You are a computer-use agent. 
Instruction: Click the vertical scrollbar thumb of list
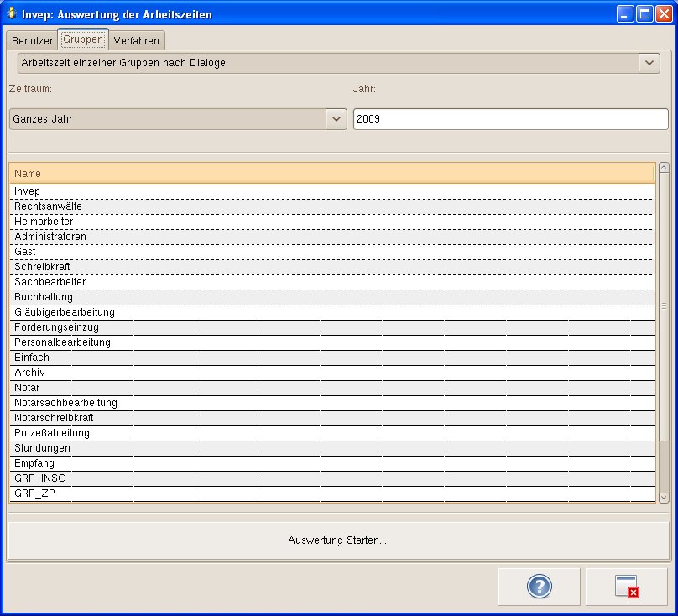click(664, 306)
